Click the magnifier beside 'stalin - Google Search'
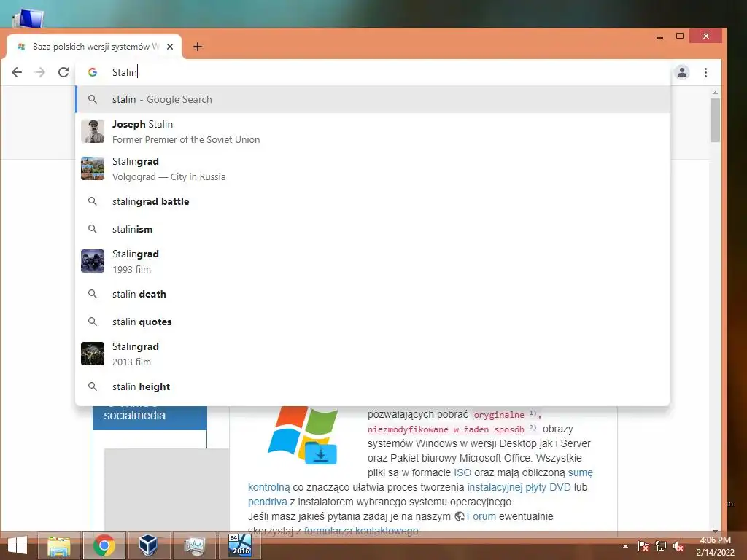The width and height of the screenshot is (747, 560). coord(93,99)
